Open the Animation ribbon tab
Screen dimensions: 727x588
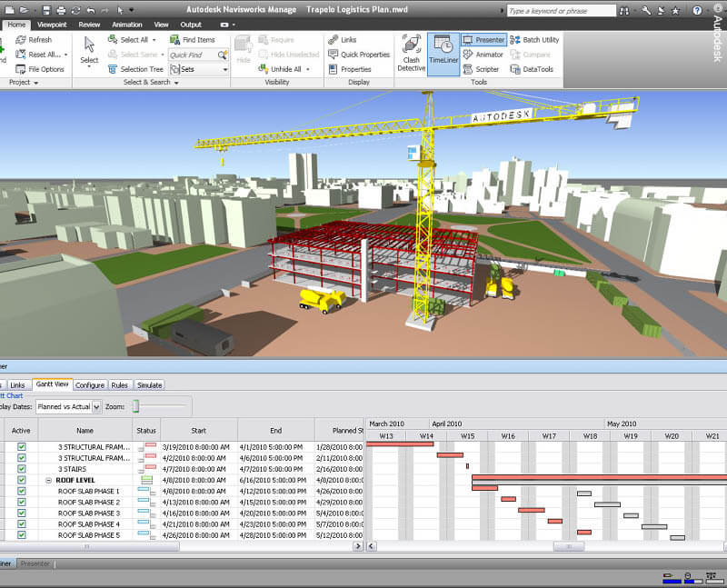pyautogui.click(x=127, y=25)
